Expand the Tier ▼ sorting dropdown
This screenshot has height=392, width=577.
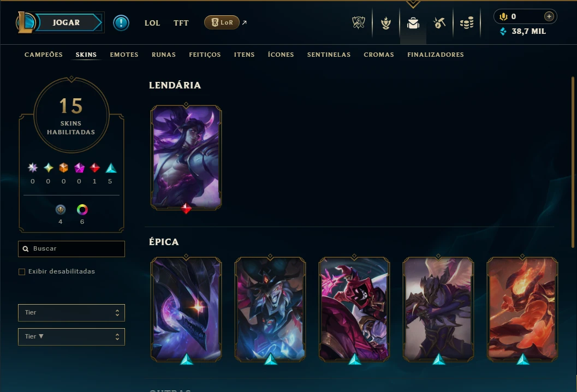coord(72,336)
